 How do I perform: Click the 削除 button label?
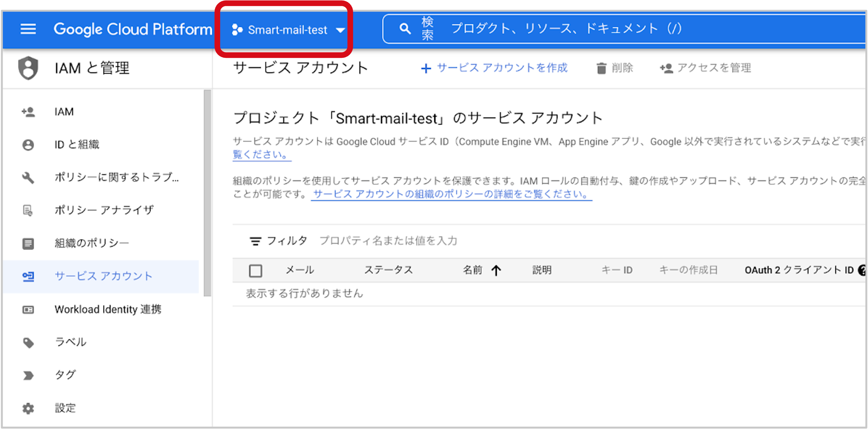[x=622, y=68]
